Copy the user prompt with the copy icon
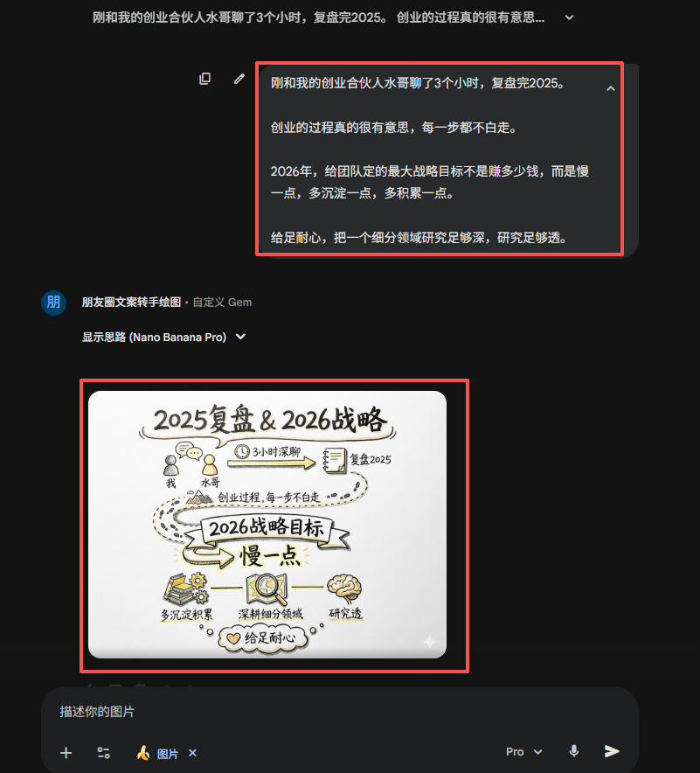 coord(204,79)
